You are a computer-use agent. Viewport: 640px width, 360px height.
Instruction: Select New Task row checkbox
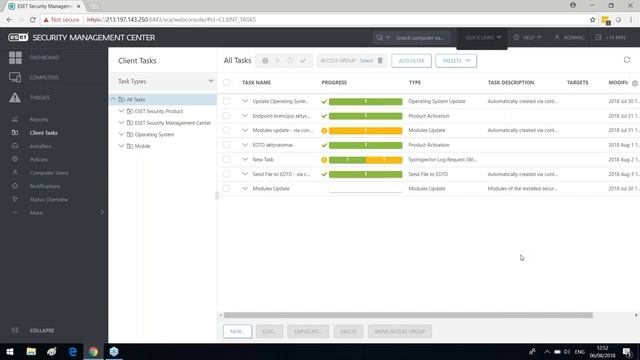(227, 159)
